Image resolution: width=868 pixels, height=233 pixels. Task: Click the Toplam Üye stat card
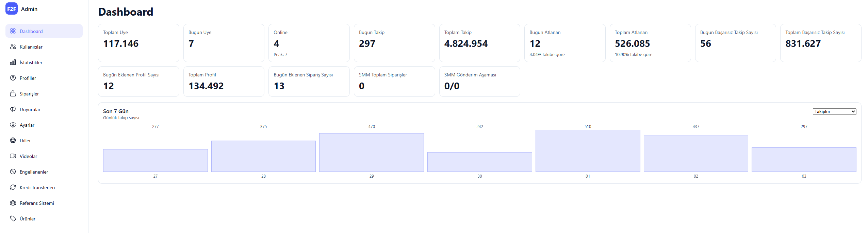[138, 43]
